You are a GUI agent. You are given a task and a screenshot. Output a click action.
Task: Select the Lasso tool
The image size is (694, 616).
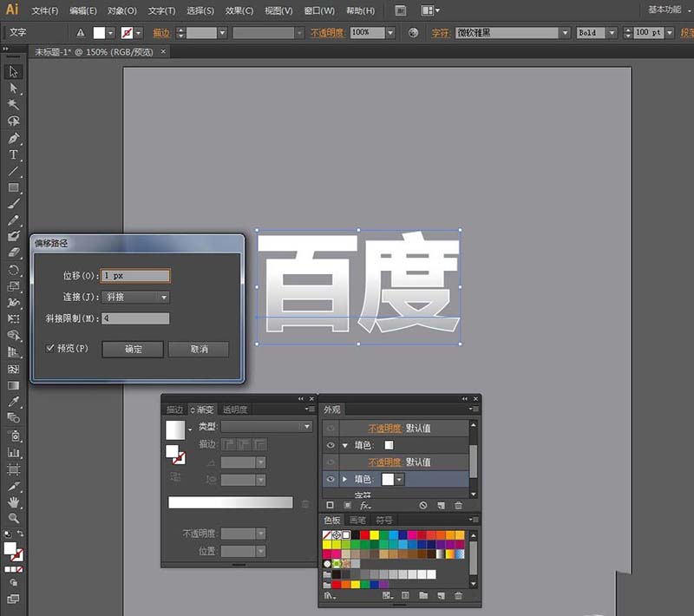(x=13, y=121)
